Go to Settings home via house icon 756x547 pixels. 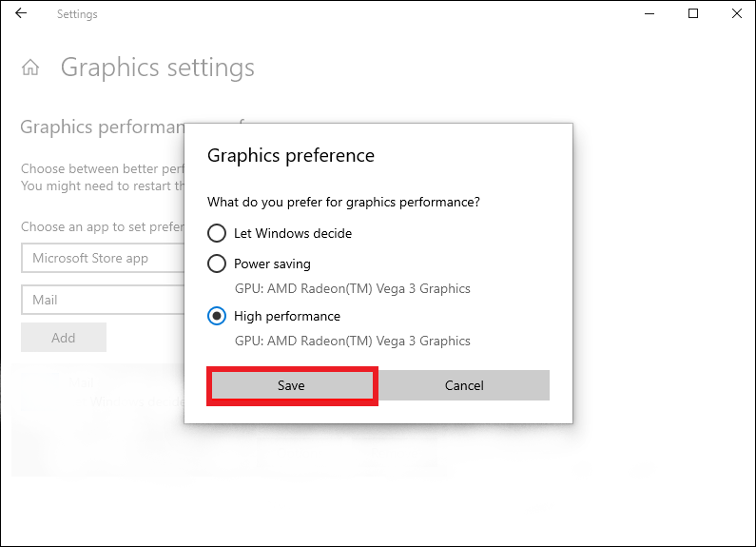31,68
